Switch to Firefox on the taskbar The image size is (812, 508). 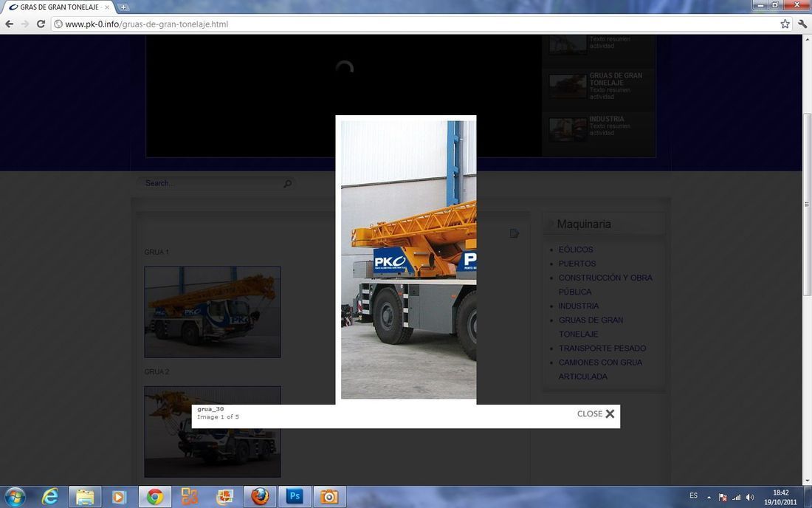click(x=260, y=497)
